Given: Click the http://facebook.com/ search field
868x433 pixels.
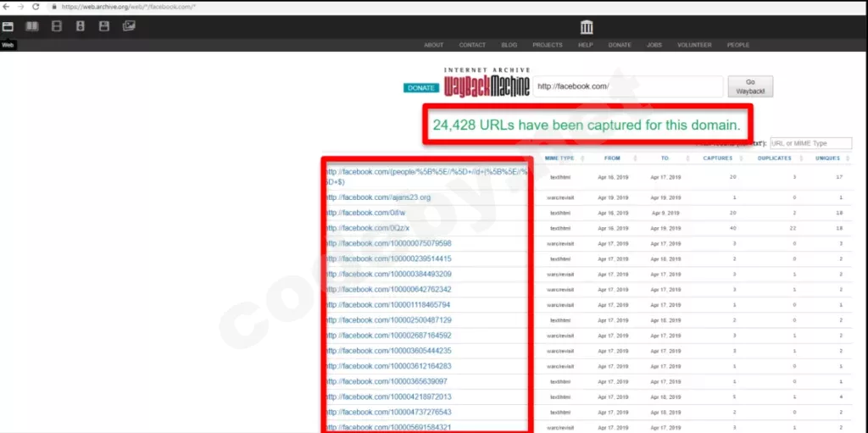Looking at the screenshot, I should coord(628,86).
